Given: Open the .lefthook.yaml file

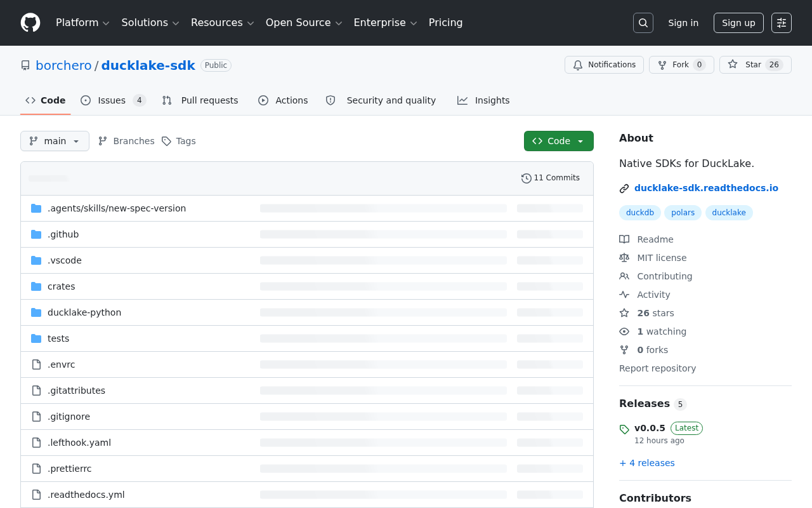Looking at the screenshot, I should pyautogui.click(x=79, y=443).
